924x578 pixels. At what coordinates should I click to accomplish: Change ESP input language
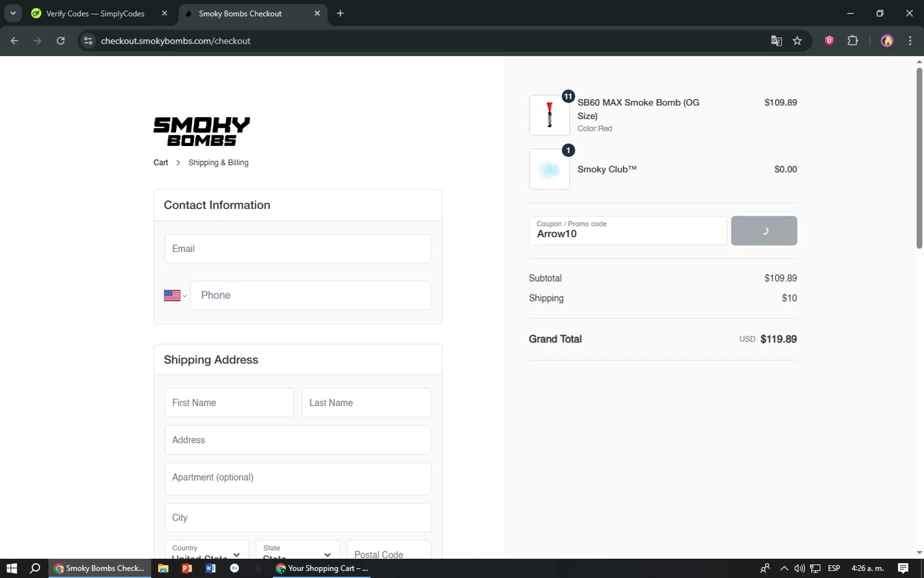[x=834, y=568]
